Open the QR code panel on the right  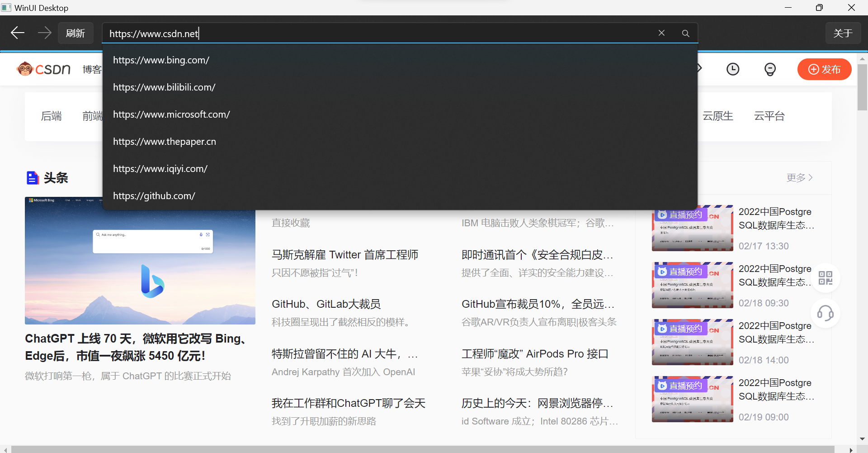(826, 278)
